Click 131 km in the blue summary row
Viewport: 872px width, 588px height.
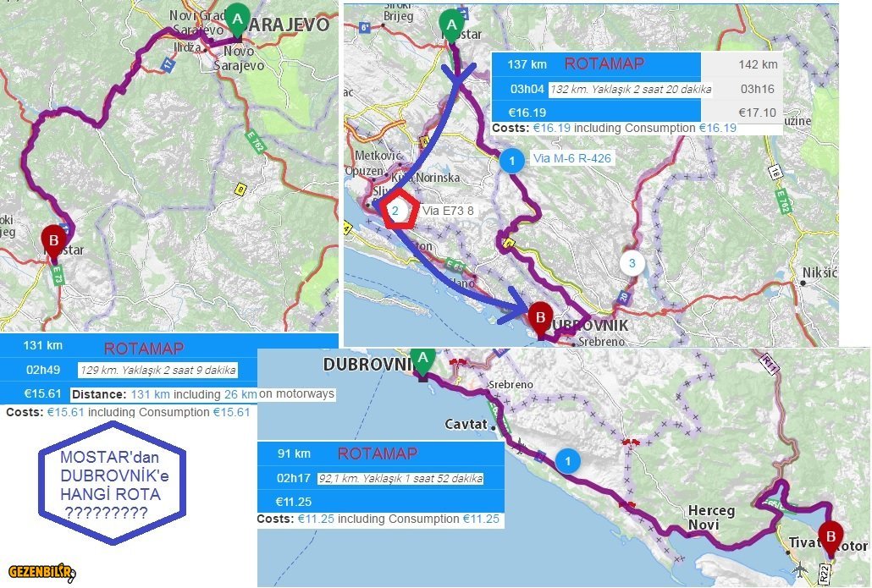[x=43, y=345]
